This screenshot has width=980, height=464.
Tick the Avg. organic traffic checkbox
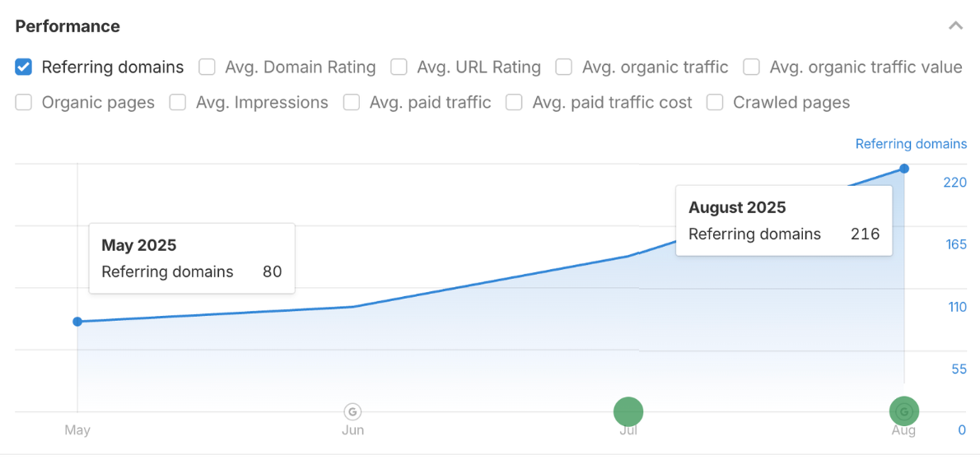(x=564, y=67)
